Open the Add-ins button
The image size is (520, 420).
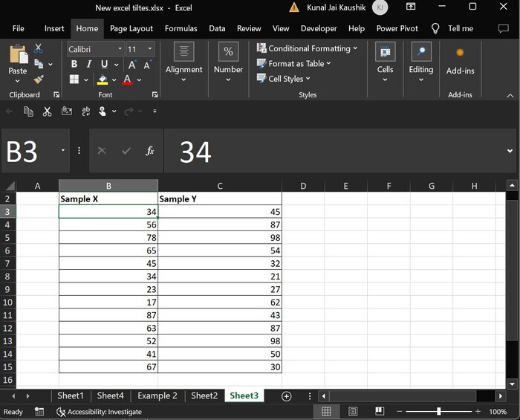pyautogui.click(x=460, y=61)
